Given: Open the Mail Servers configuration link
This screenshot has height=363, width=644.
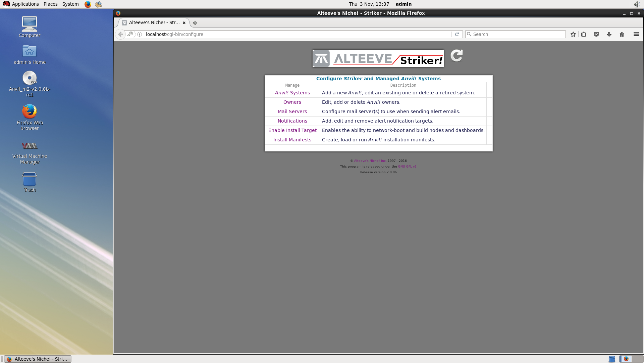Looking at the screenshot, I should (x=292, y=111).
